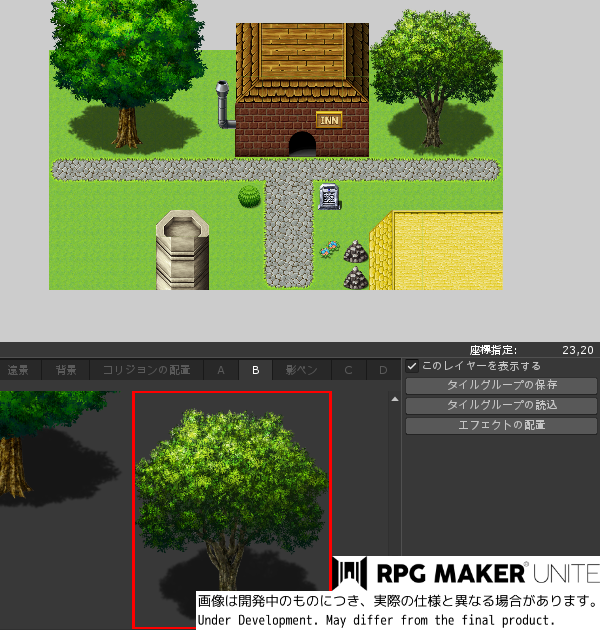Click the blue flowers tile on the map
The height and width of the screenshot is (630, 600).
(x=330, y=249)
